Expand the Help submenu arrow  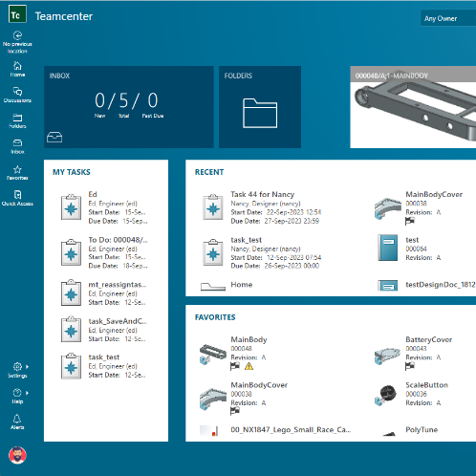click(27, 393)
